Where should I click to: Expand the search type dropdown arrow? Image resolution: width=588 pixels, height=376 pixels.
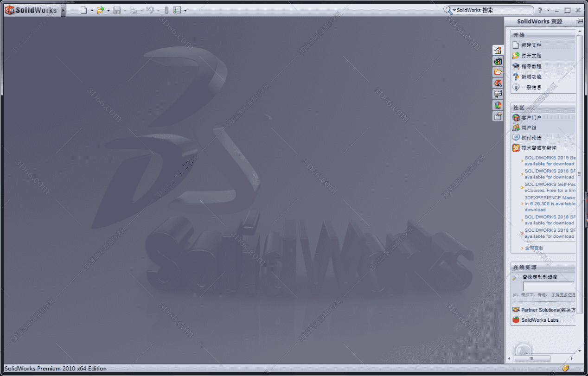point(454,10)
